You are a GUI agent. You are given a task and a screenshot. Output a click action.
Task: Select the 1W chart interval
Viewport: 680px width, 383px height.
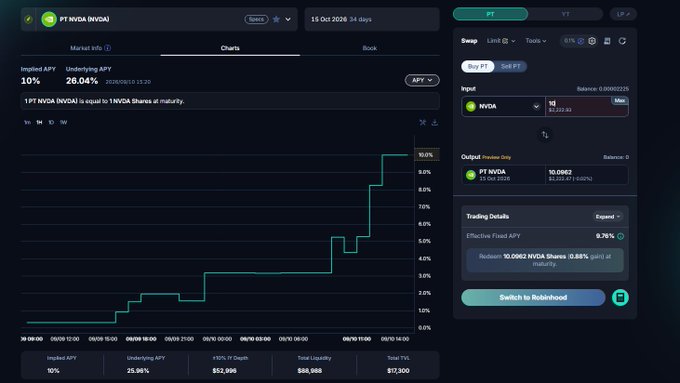[63, 122]
